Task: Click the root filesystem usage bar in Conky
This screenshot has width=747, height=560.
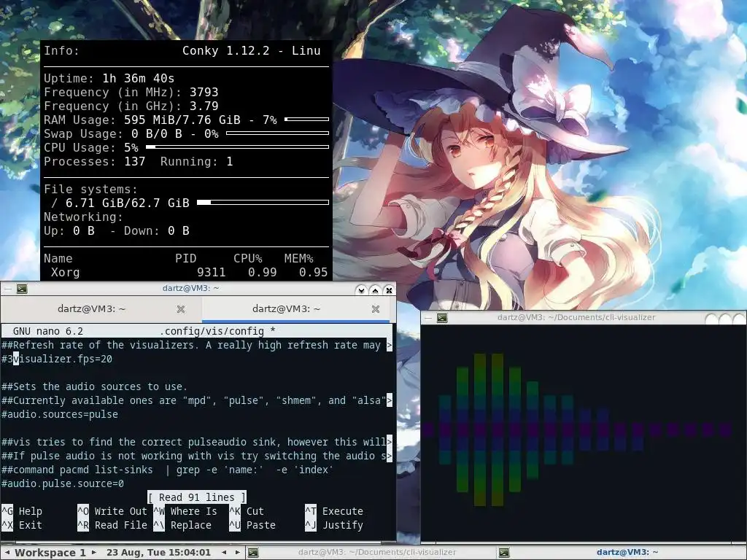Action: pyautogui.click(x=263, y=203)
